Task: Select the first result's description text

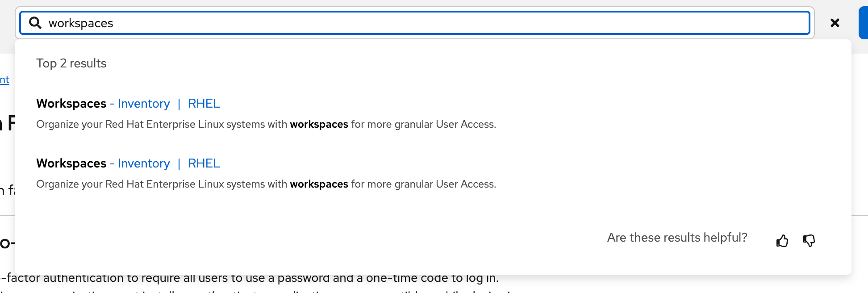Action: 266,124
